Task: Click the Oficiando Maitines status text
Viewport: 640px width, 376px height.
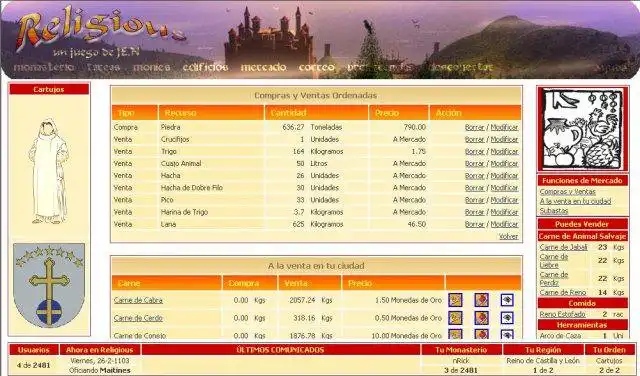Action: [100, 370]
